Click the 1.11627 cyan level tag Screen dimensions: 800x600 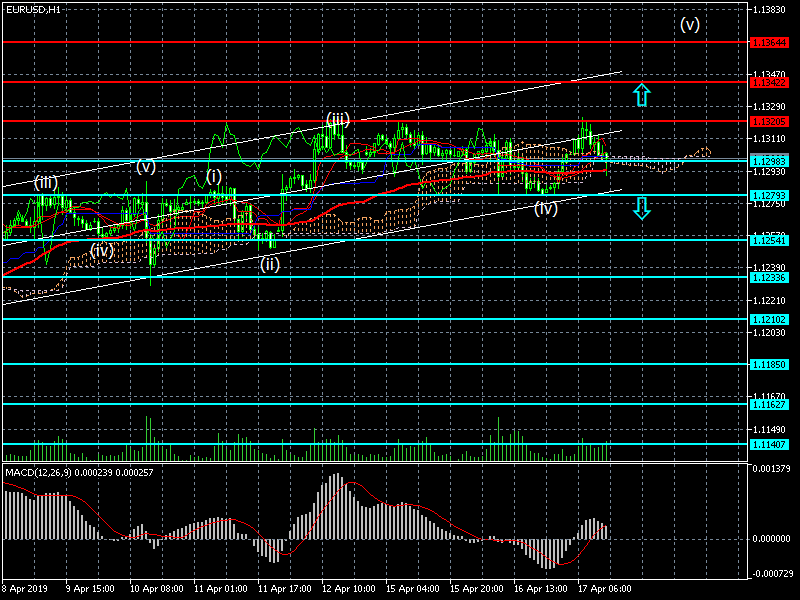click(x=772, y=404)
